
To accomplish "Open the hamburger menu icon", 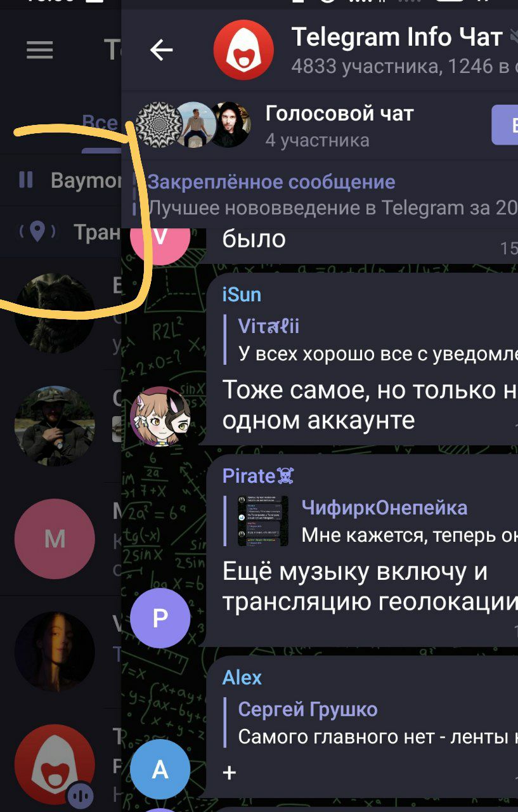I will coord(39,50).
